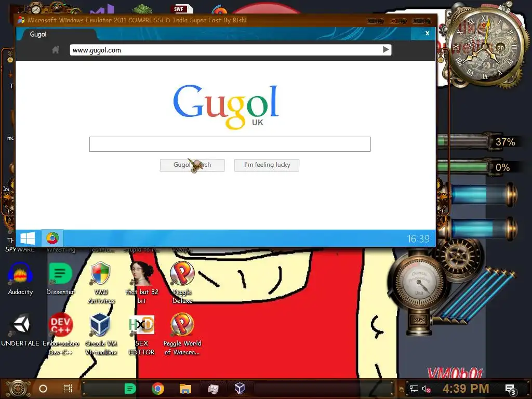This screenshot has height=399, width=532.
Task: Click the Central Processing Unit gauge widget
Action: tap(418, 283)
